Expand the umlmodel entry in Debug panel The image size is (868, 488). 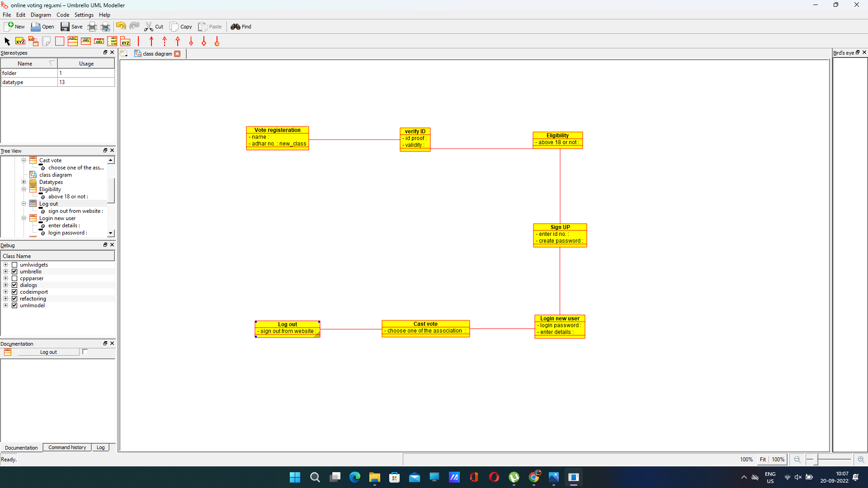(5, 305)
